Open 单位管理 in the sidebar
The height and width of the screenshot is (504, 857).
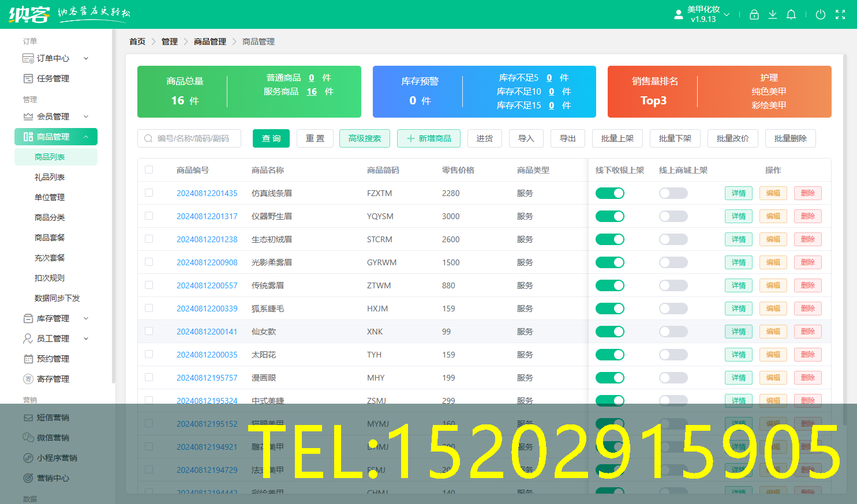click(56, 197)
